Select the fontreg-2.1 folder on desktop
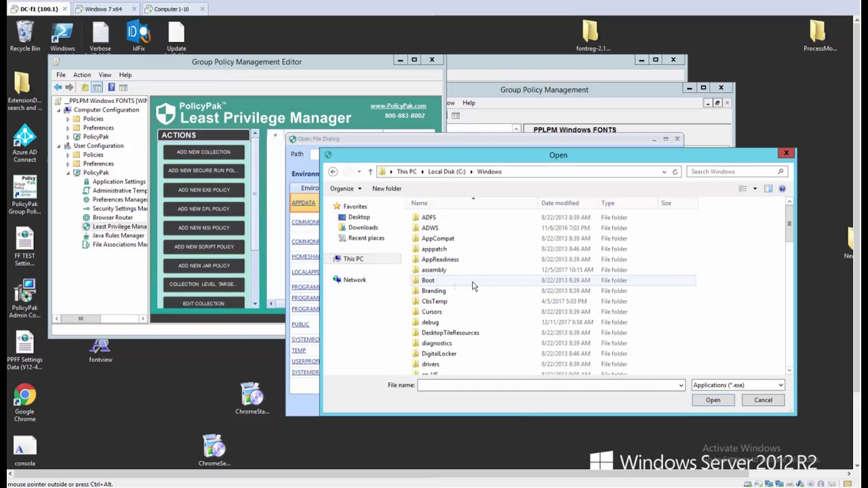868x488 pixels. pyautogui.click(x=593, y=37)
